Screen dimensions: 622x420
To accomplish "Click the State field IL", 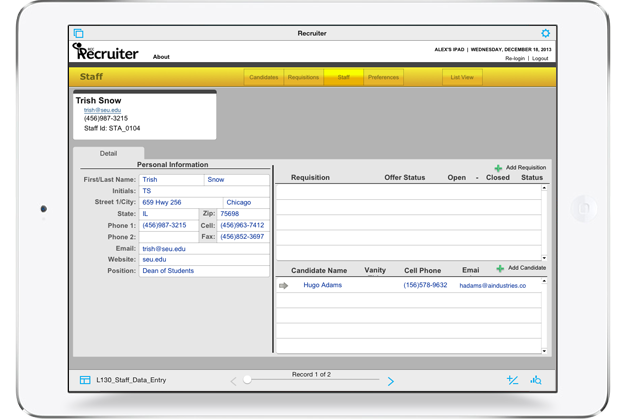I will pos(169,214).
